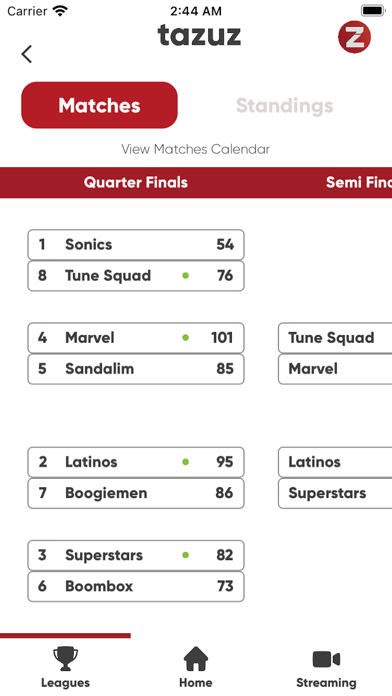The height and width of the screenshot is (696, 392).
Task: Switch to the Standings tab
Action: [x=285, y=106]
